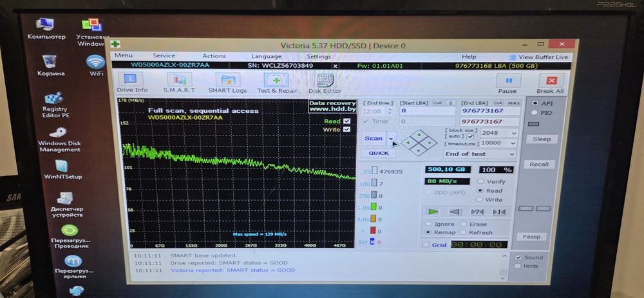
Task: Open Registry Editor PE desktop icon
Action: 54,98
